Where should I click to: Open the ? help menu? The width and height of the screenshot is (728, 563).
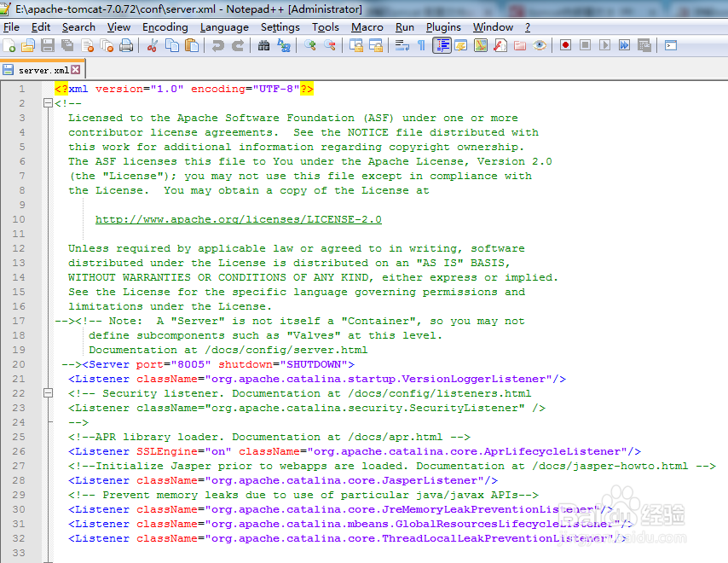click(x=528, y=27)
